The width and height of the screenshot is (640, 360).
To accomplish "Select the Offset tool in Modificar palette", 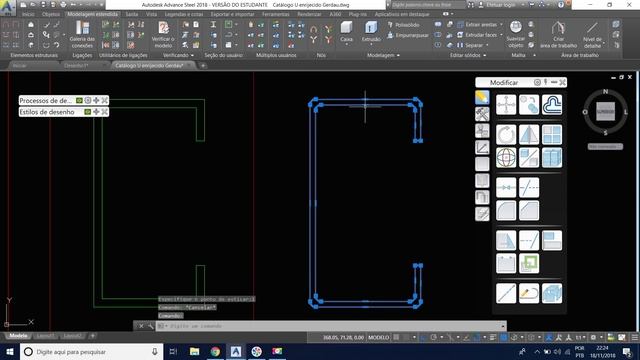I will 552,104.
